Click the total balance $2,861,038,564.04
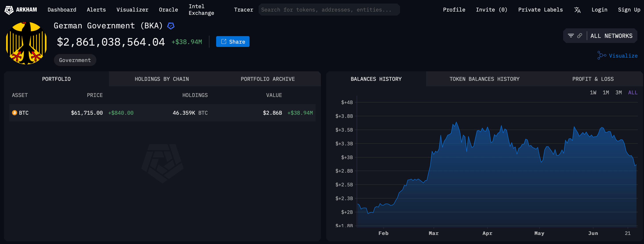 coord(111,42)
